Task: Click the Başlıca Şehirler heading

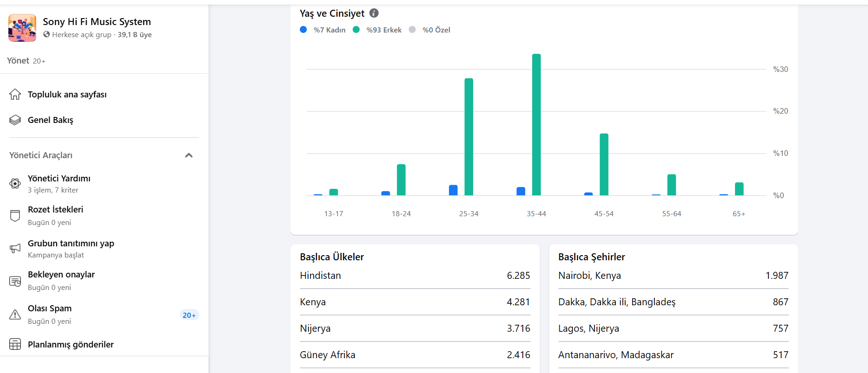Action: click(x=592, y=257)
